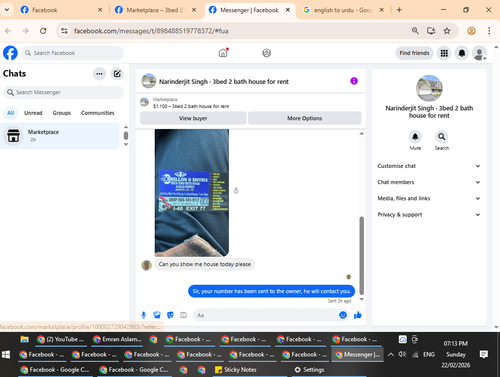
Task: Click the Facebook logo home icon
Action: (10, 53)
